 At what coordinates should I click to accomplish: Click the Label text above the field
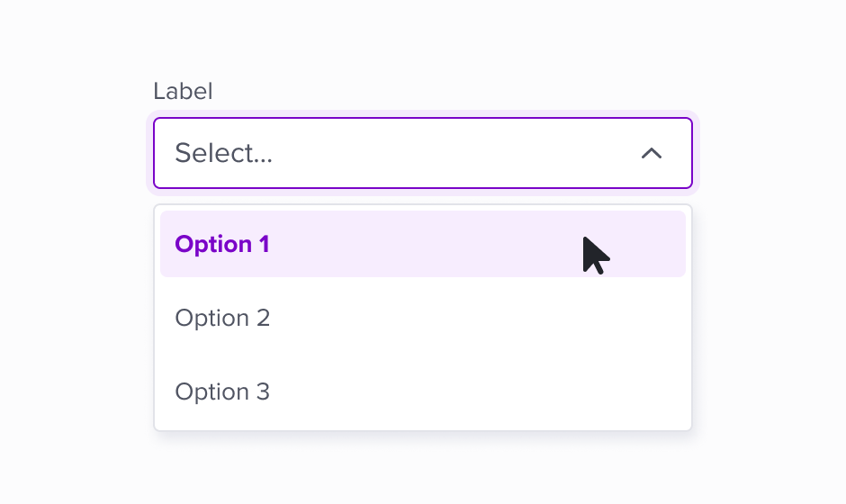pyautogui.click(x=183, y=91)
